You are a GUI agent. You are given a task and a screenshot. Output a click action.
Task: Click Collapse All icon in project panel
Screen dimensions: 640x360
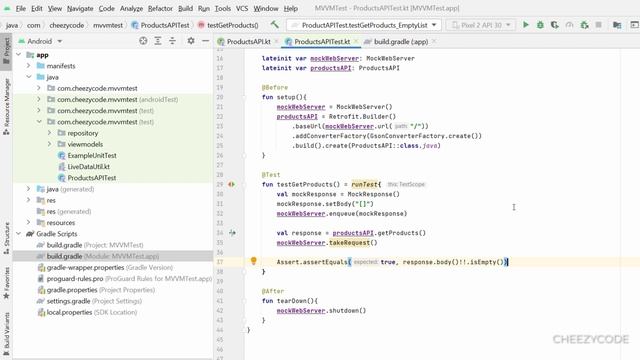click(172, 41)
